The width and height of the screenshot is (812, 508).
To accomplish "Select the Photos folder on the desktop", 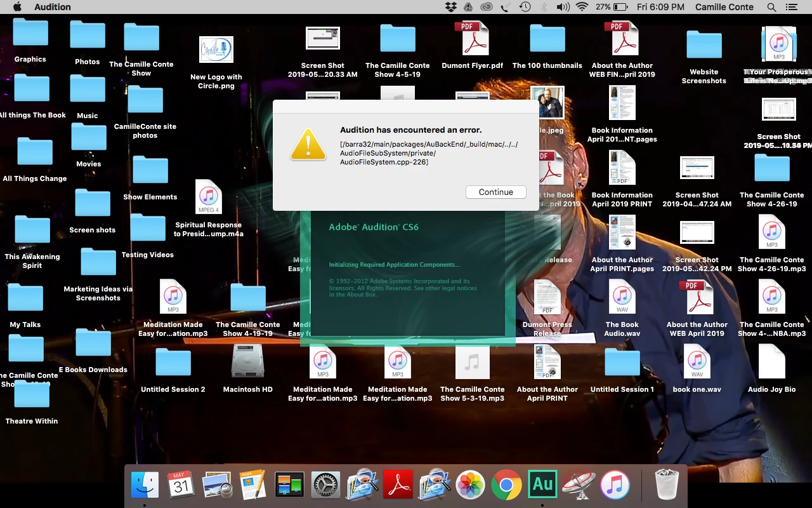I will point(88,36).
